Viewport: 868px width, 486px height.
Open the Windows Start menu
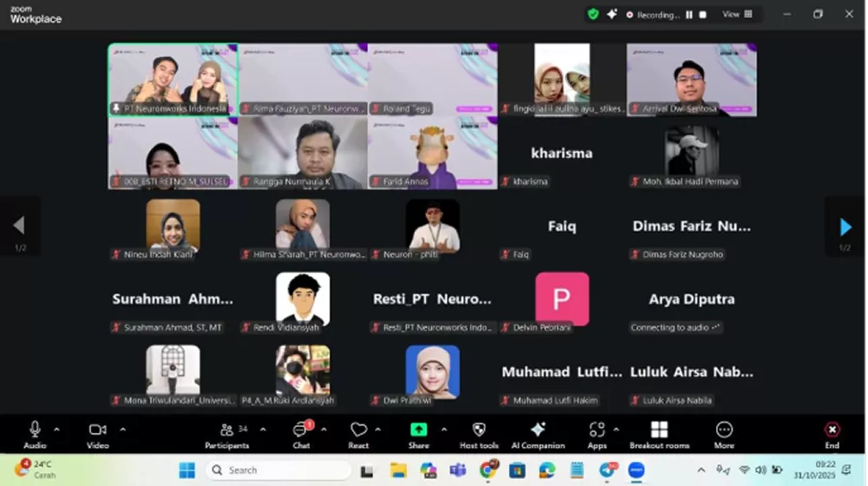[187, 470]
